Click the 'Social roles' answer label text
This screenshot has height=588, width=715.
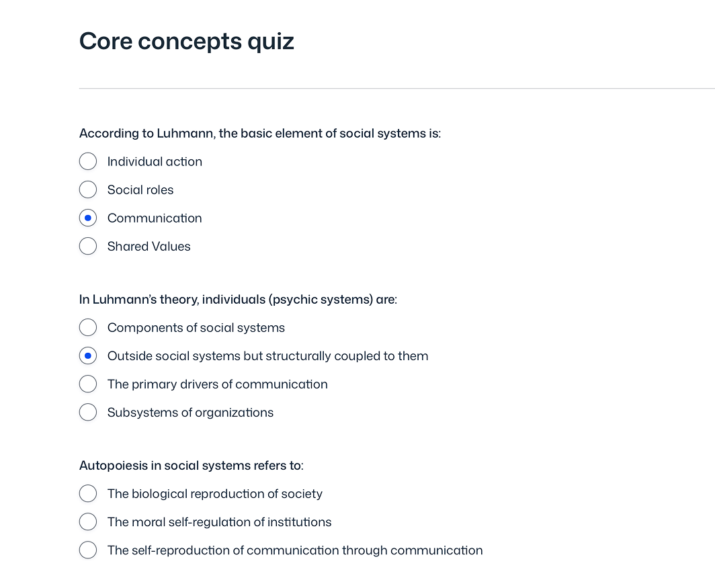click(140, 190)
